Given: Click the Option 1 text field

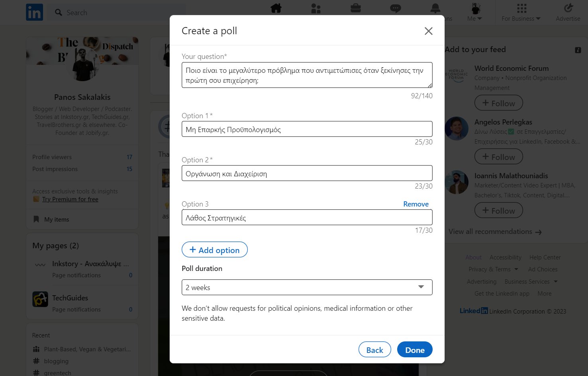Looking at the screenshot, I should [x=307, y=129].
